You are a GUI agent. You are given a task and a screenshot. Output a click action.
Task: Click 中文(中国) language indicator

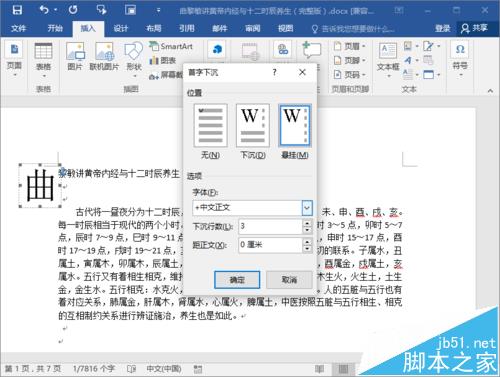(164, 369)
